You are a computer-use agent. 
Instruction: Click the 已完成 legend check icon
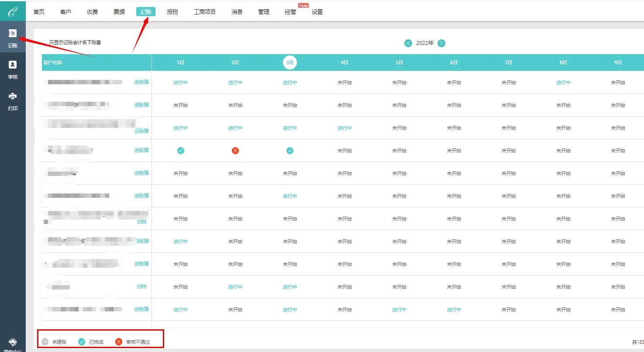point(82,342)
